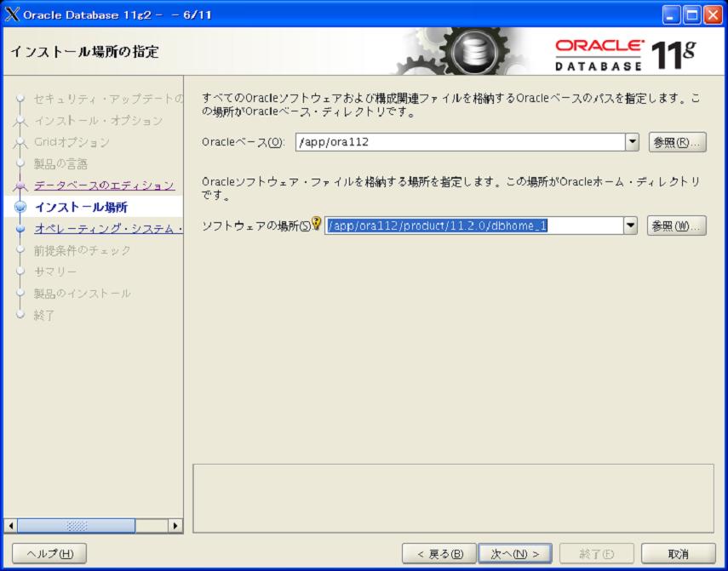Click the 参照(R) browse button for Oracle base
The height and width of the screenshot is (571, 728).
point(678,142)
